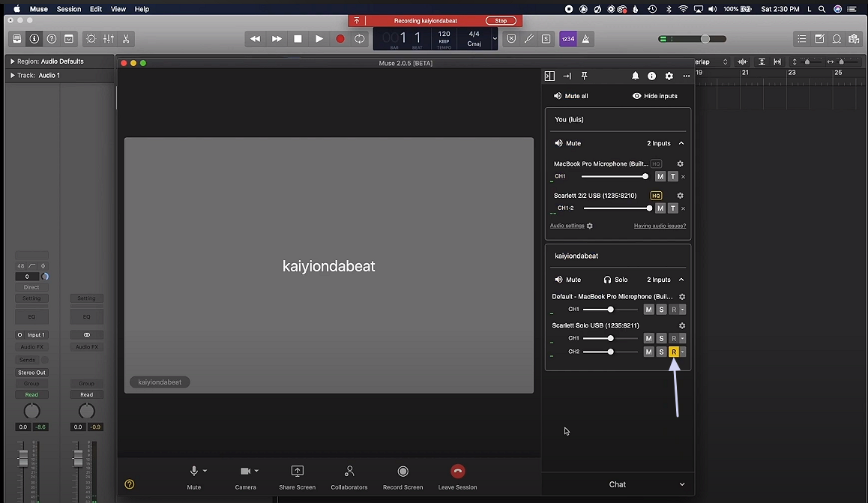Click Mute all participants
Image resolution: width=868 pixels, height=503 pixels.
pyautogui.click(x=570, y=96)
